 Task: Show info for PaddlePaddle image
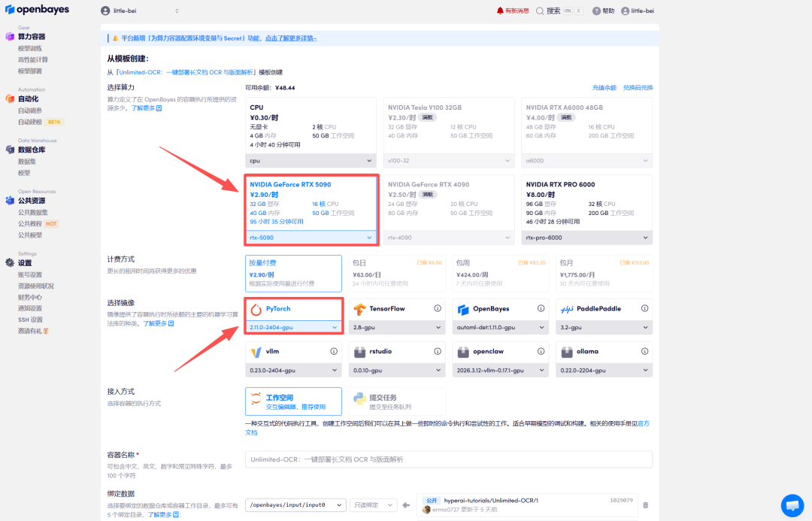[x=645, y=309]
